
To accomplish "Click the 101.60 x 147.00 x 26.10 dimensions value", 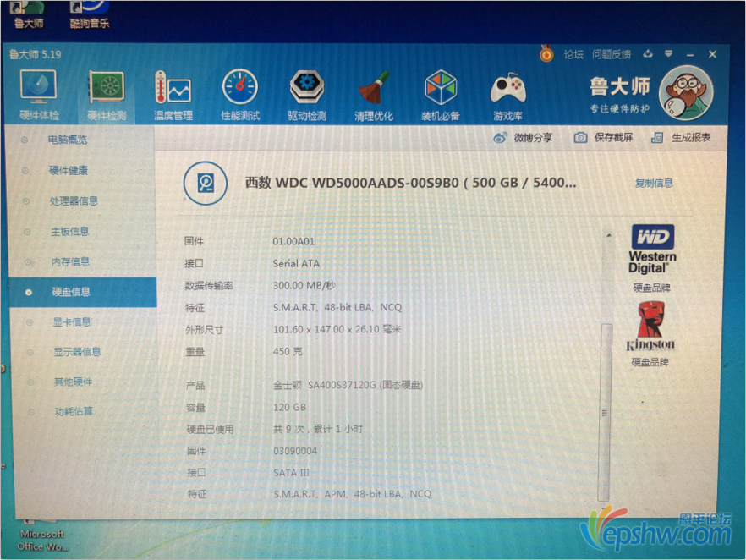I will pyautogui.click(x=337, y=329).
